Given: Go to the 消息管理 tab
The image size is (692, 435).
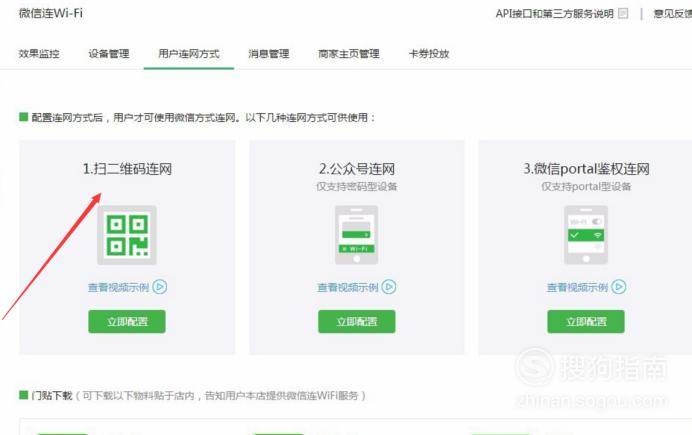Looking at the screenshot, I should pos(269,54).
